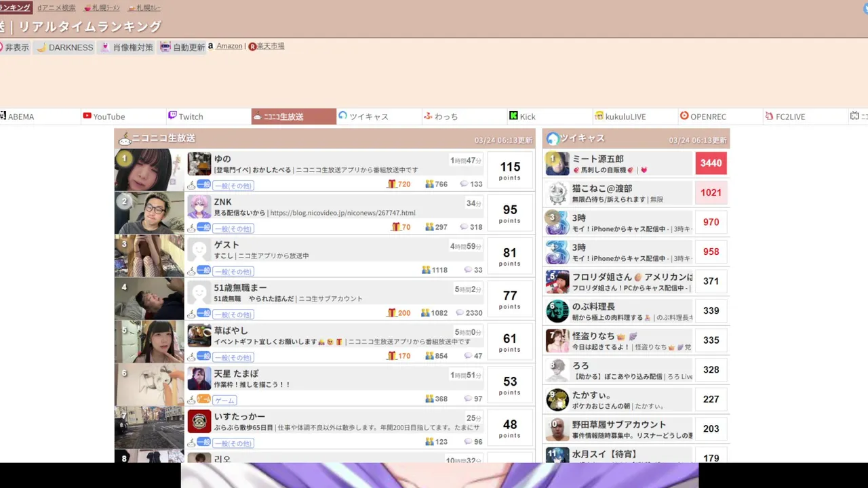The image size is (868, 488).
Task: Open rank 3 ゲスト stream thumbnail
Action: tap(149, 256)
